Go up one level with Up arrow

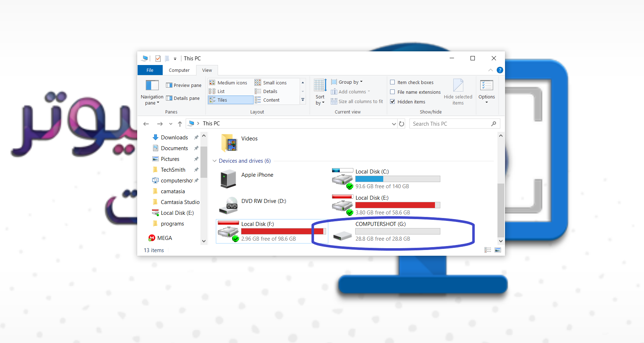pos(180,124)
